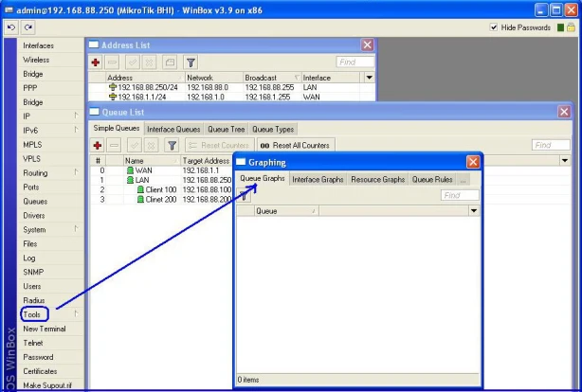
Task: Add a new address with the red plus in Address List
Action: click(x=96, y=62)
